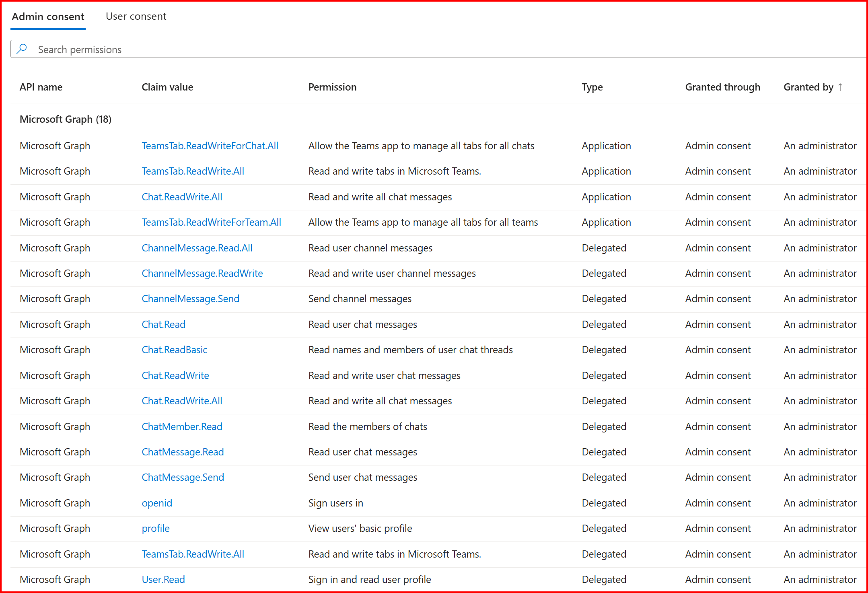The height and width of the screenshot is (593, 868).
Task: Click the search magnifier icon
Action: 22,49
